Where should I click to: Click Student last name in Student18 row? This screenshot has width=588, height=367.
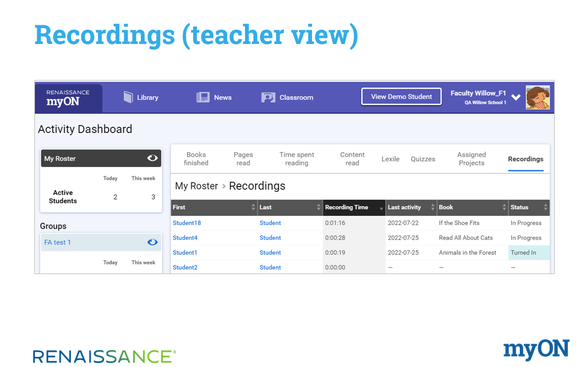tap(270, 223)
